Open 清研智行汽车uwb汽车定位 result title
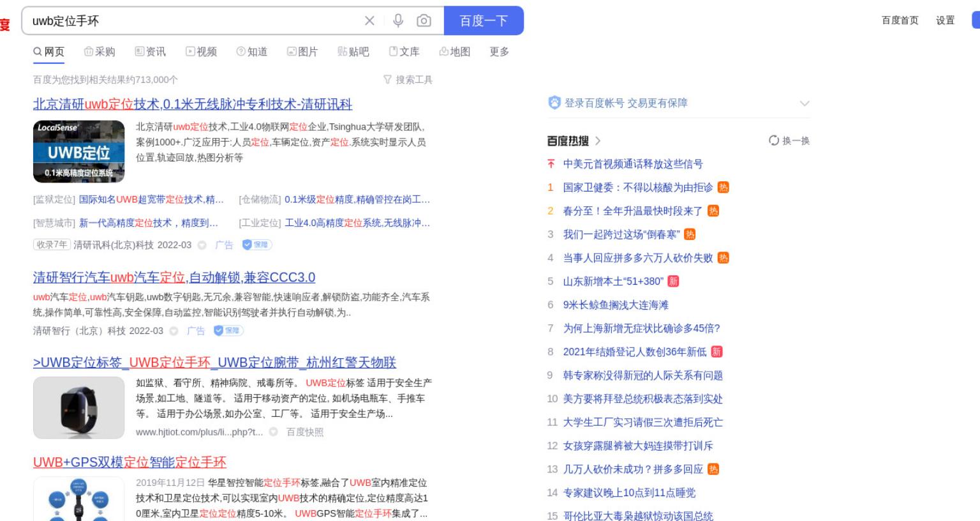Viewport: 980px width, 521px height. pyautogui.click(x=174, y=277)
